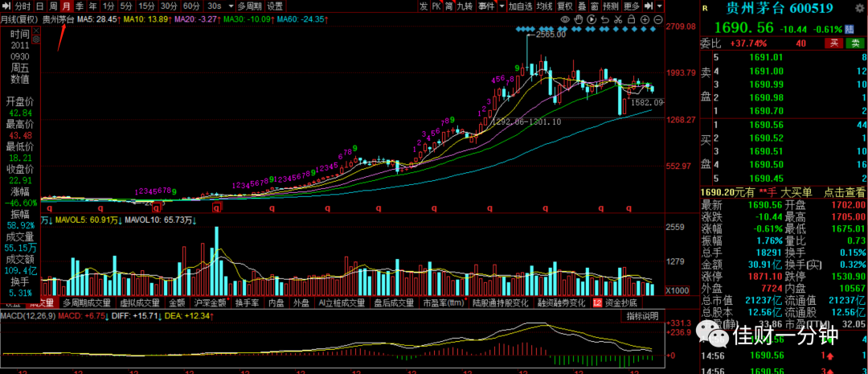Select 换手率 turnover indicator tab
Viewport: 868px width, 374px height.
point(247,303)
